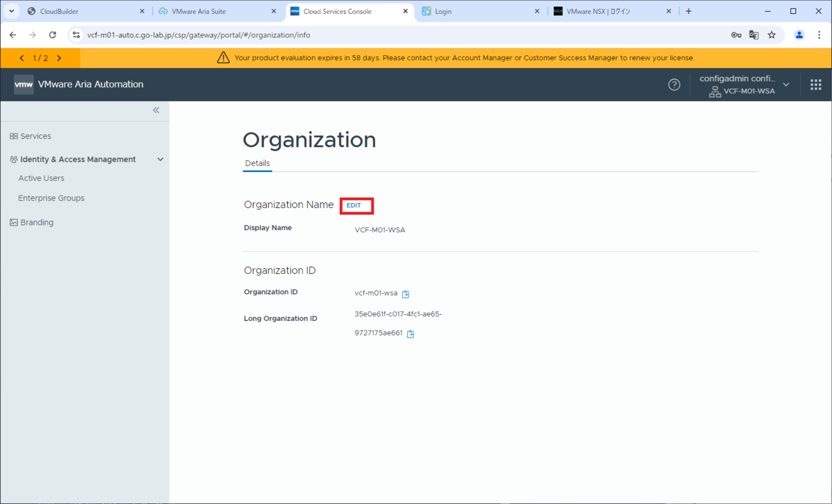Open the tab search dropdown arrow
The width and height of the screenshot is (832, 504).
(12, 12)
